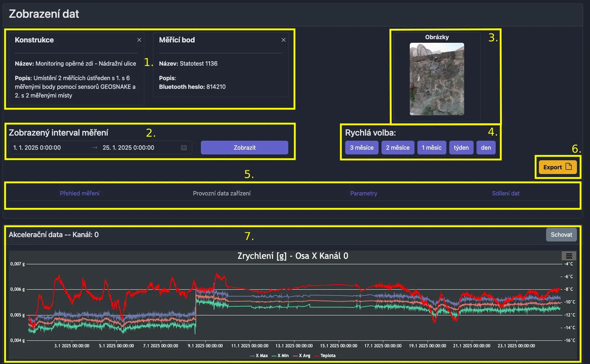Open the calendar icon in the date picker

click(x=184, y=148)
